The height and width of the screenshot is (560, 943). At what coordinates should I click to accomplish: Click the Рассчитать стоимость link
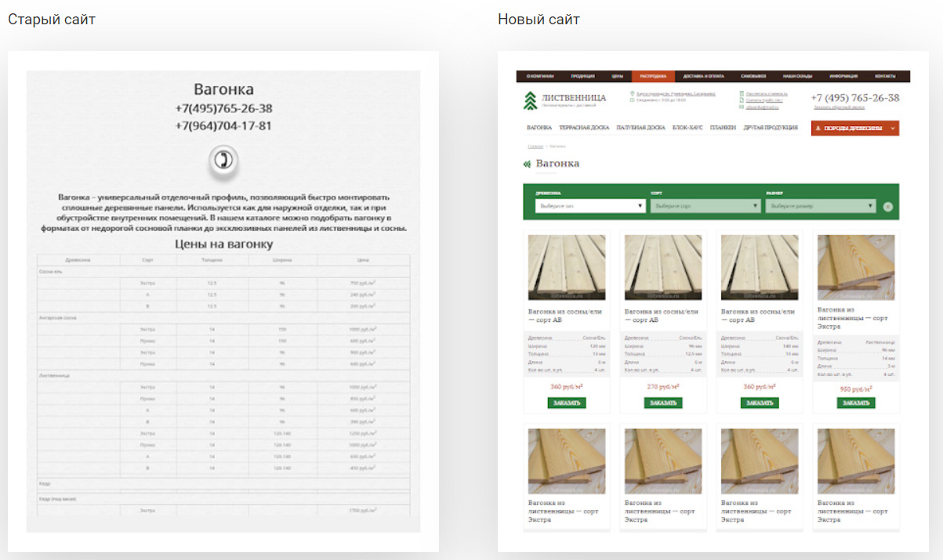[x=767, y=93]
